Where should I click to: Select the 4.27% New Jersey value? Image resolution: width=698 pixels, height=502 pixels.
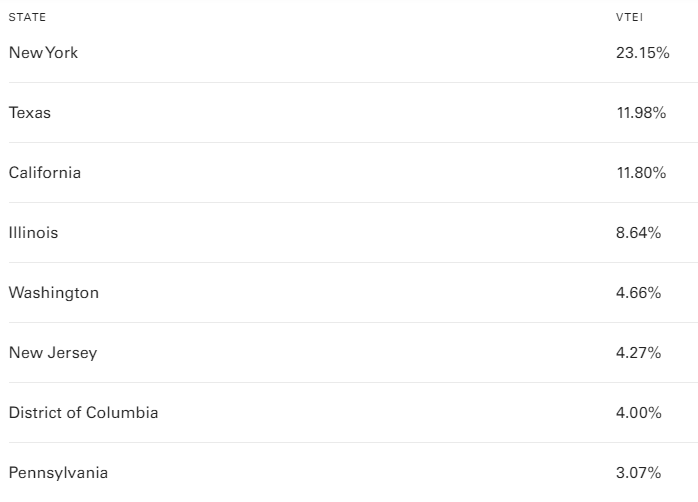(639, 352)
